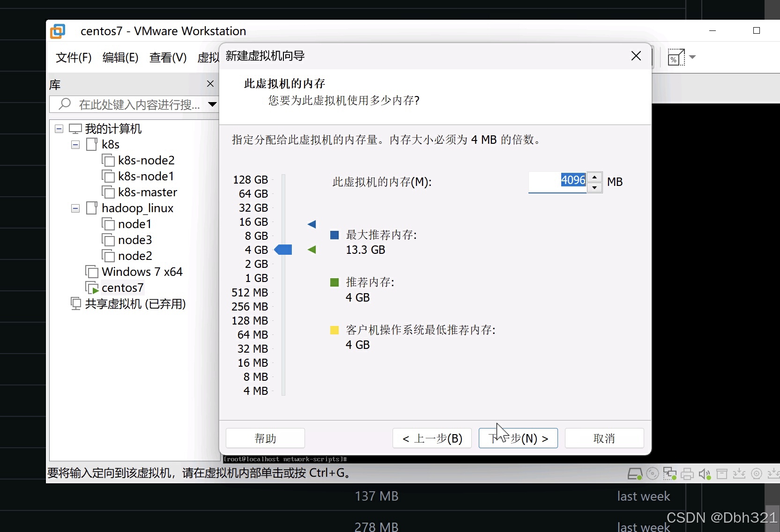Screen dimensions: 780x532
Task: Click the 1 GB scale label
Action: click(257, 278)
